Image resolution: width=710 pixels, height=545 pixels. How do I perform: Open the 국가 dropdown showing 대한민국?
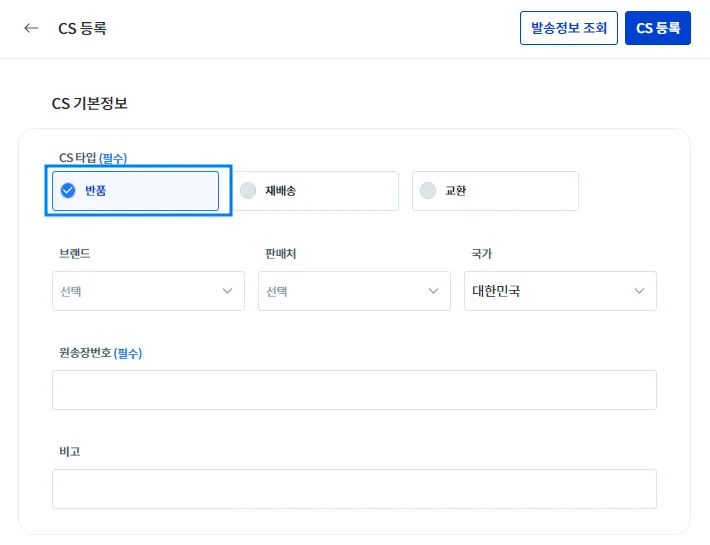click(560, 291)
